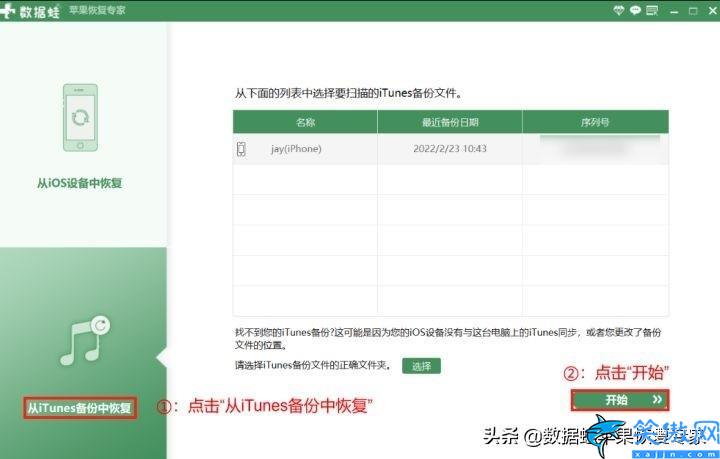Screen dimensions: 720x459
Task: Click the music note iTunes backup icon
Action: 85,341
